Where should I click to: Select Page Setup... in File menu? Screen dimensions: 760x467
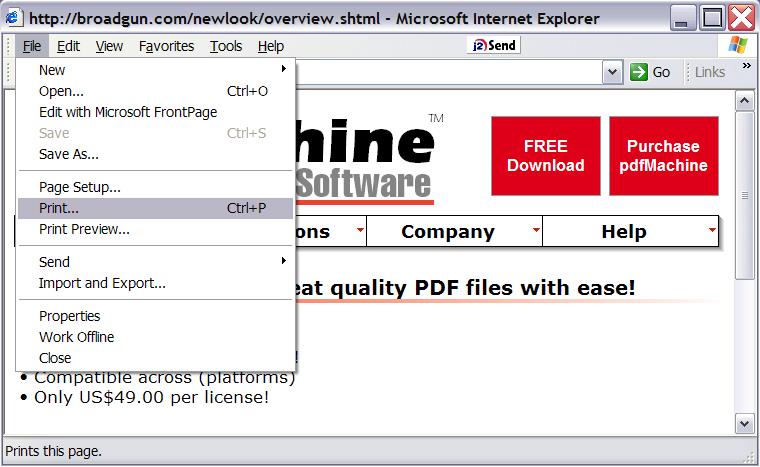[x=156, y=187]
